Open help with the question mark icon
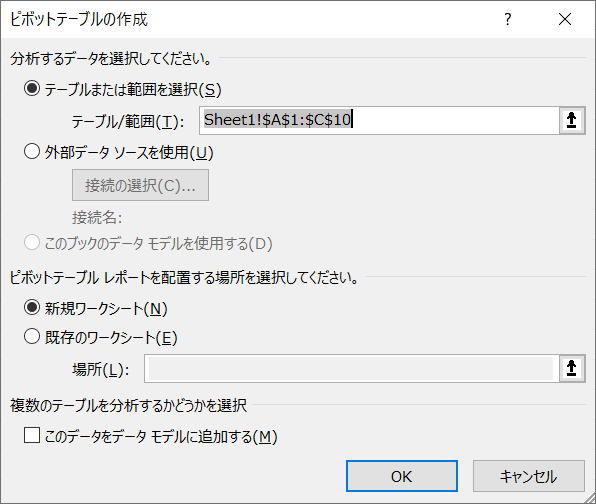The image size is (596, 504). click(x=508, y=19)
